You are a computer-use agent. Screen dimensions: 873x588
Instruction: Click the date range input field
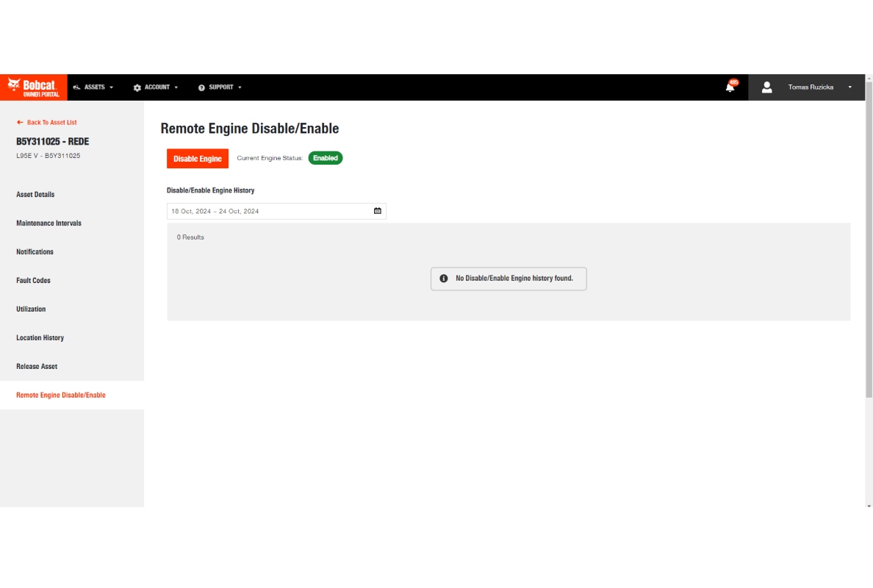(x=277, y=211)
